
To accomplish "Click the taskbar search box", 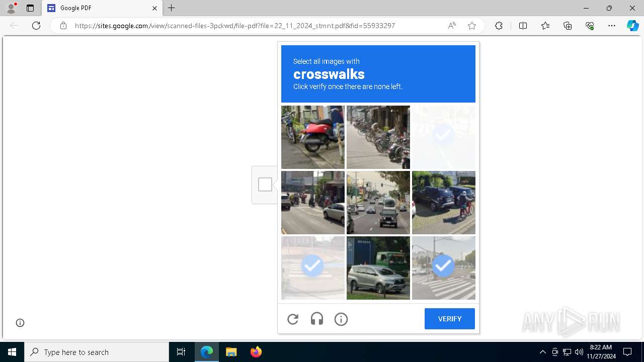I will point(97,352).
